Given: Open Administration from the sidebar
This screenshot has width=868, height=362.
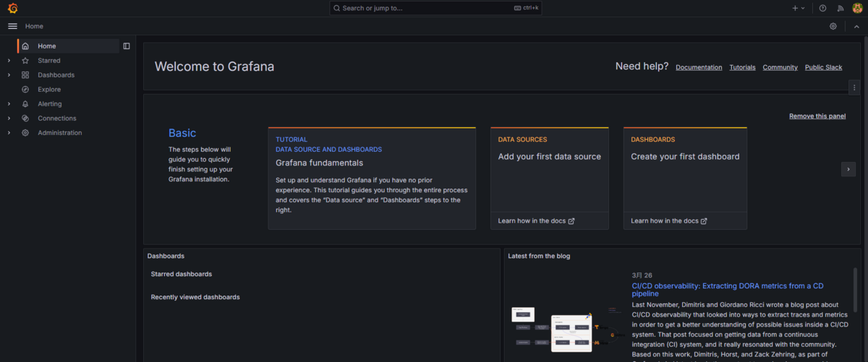Looking at the screenshot, I should point(60,133).
